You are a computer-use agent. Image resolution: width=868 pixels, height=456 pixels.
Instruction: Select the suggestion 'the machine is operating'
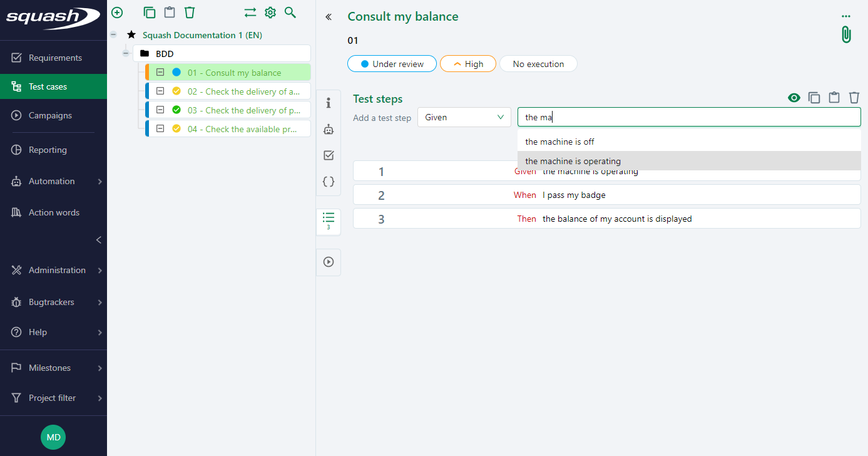pos(572,161)
